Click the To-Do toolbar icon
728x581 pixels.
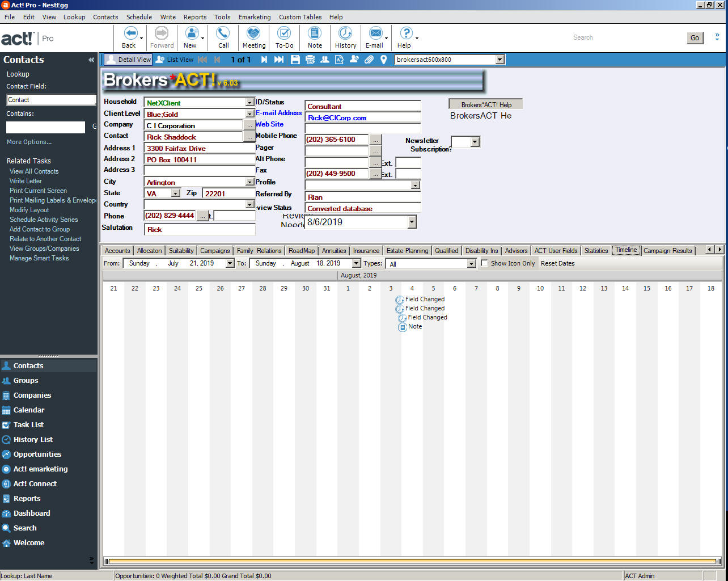pos(284,33)
